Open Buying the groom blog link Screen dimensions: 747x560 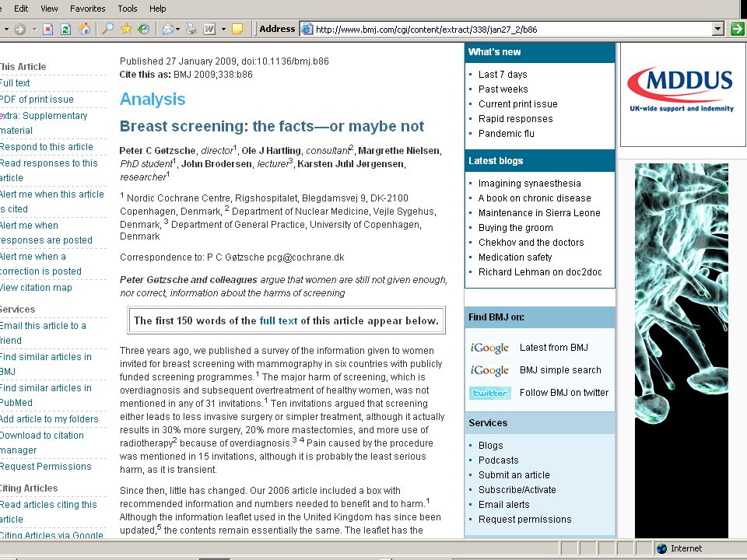point(515,228)
